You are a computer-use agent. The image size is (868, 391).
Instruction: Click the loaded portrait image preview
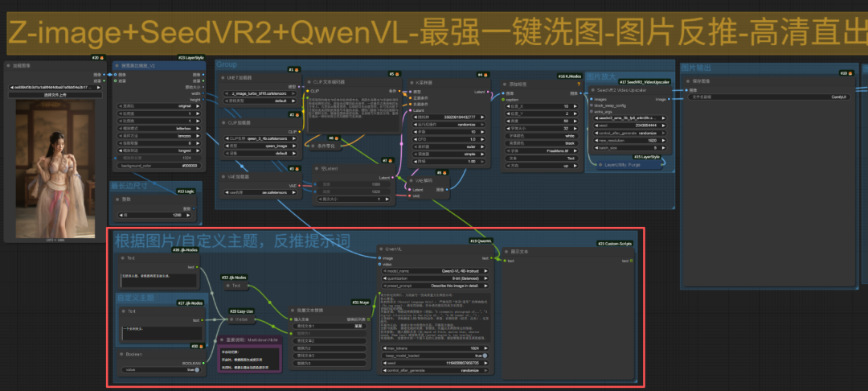55,170
